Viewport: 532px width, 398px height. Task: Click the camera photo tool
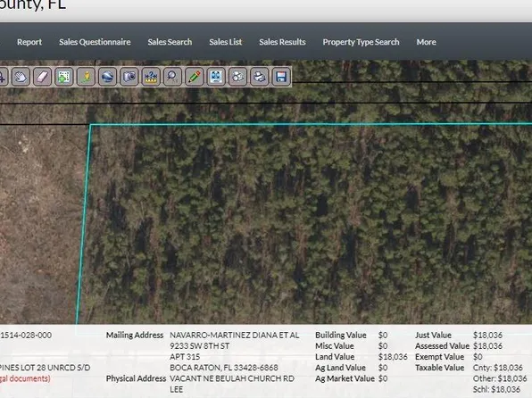(129, 77)
